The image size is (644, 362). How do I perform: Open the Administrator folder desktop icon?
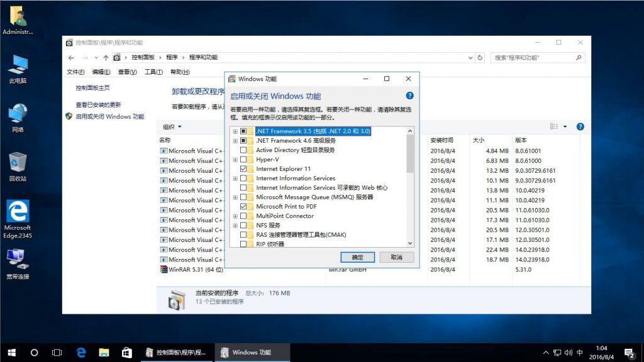18,19
